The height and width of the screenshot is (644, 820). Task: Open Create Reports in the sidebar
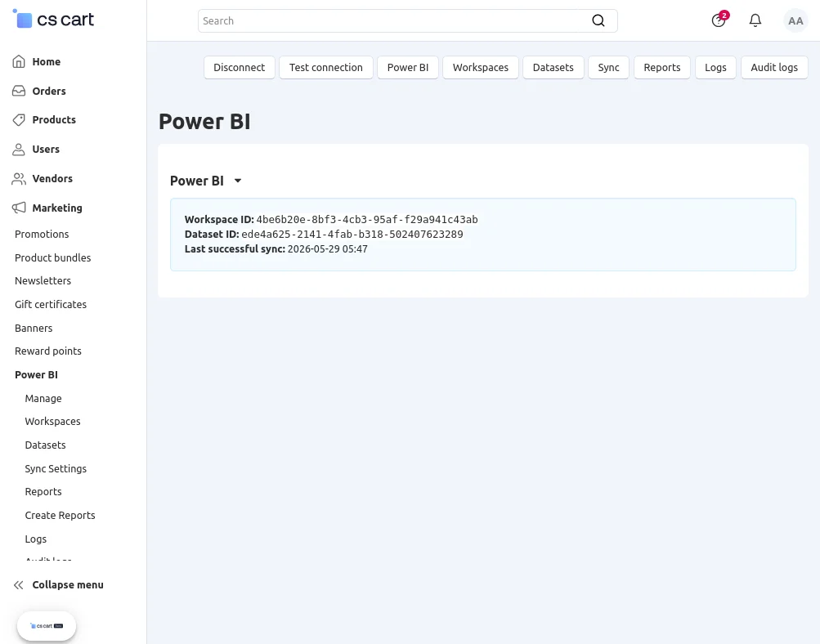coord(60,516)
